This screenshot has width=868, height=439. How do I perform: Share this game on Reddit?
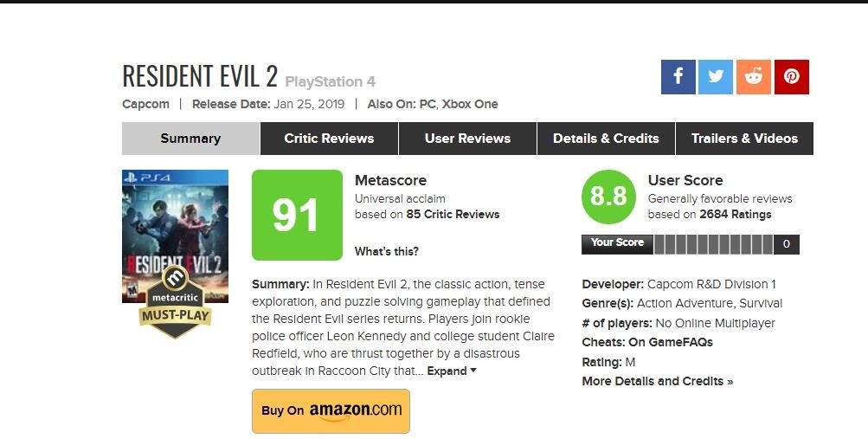click(754, 77)
